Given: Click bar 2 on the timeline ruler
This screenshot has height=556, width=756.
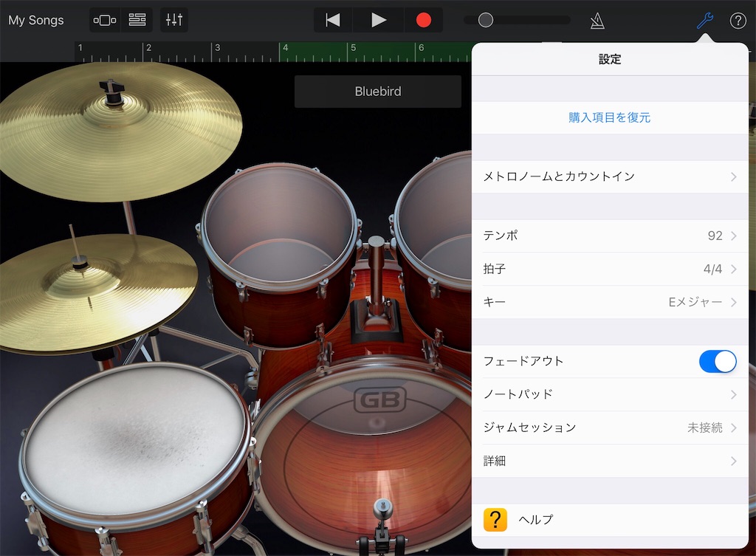Looking at the screenshot, I should (x=149, y=48).
